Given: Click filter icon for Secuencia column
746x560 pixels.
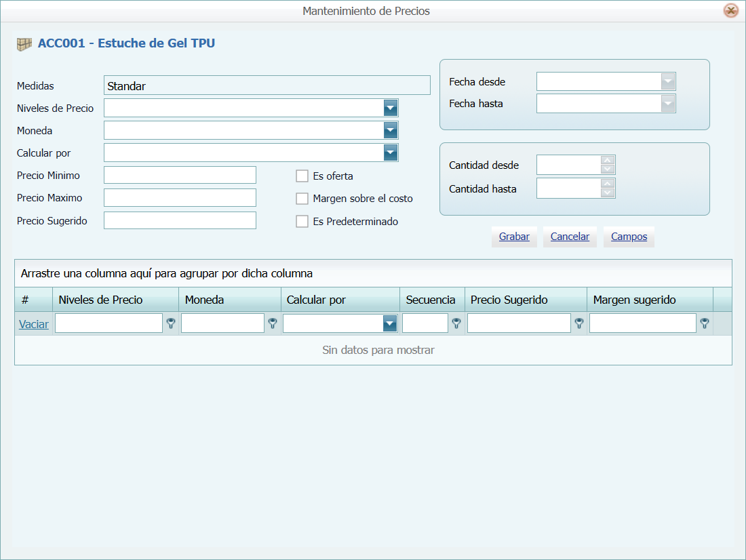Looking at the screenshot, I should pyautogui.click(x=456, y=324).
